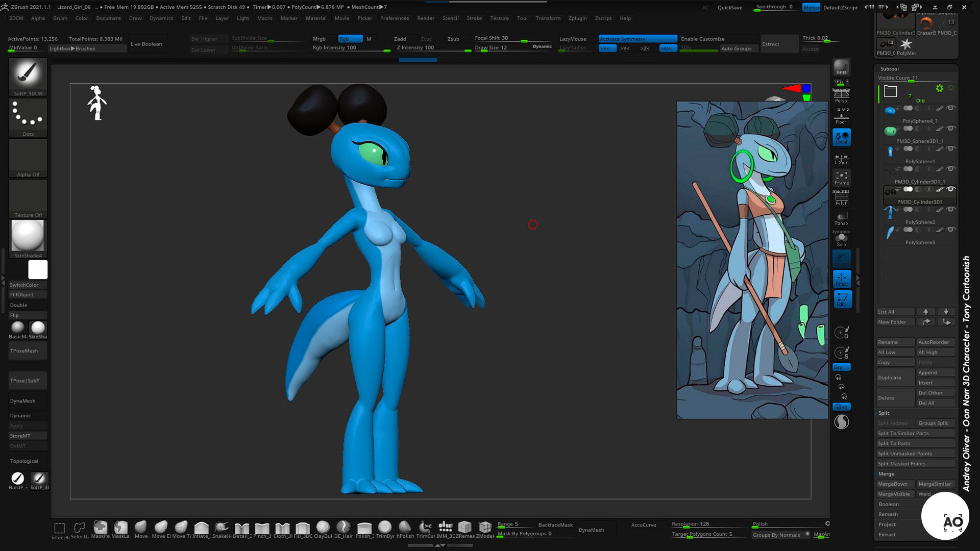Open the Stroke menu

[x=474, y=18]
